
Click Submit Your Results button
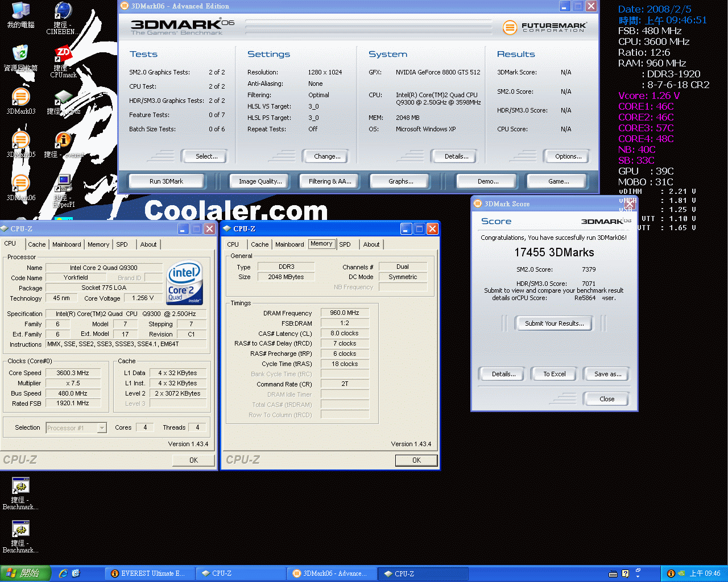[x=554, y=323]
